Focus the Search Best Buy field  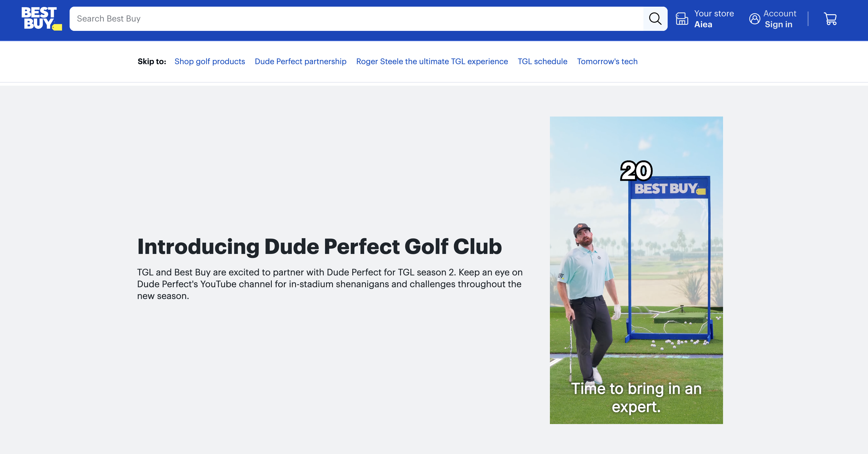coord(357,19)
